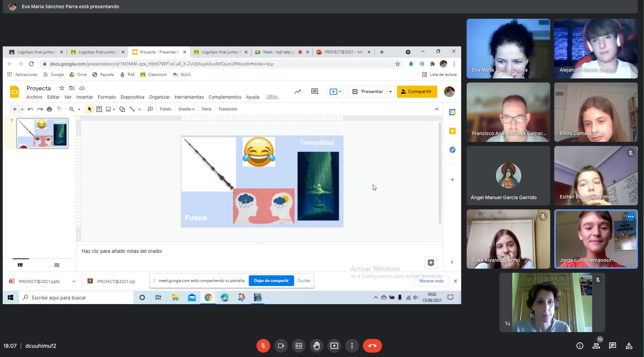Raise hand in the meeting

(x=317, y=346)
